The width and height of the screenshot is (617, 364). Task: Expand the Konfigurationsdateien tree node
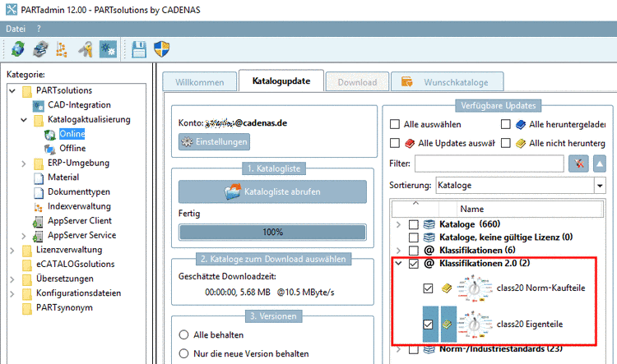tap(12, 293)
